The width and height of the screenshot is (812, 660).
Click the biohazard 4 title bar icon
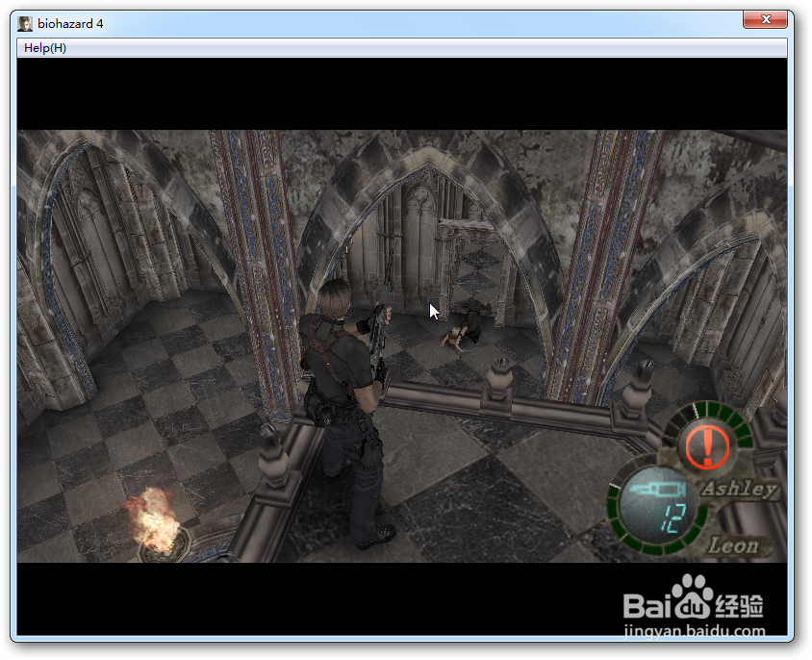click(25, 23)
